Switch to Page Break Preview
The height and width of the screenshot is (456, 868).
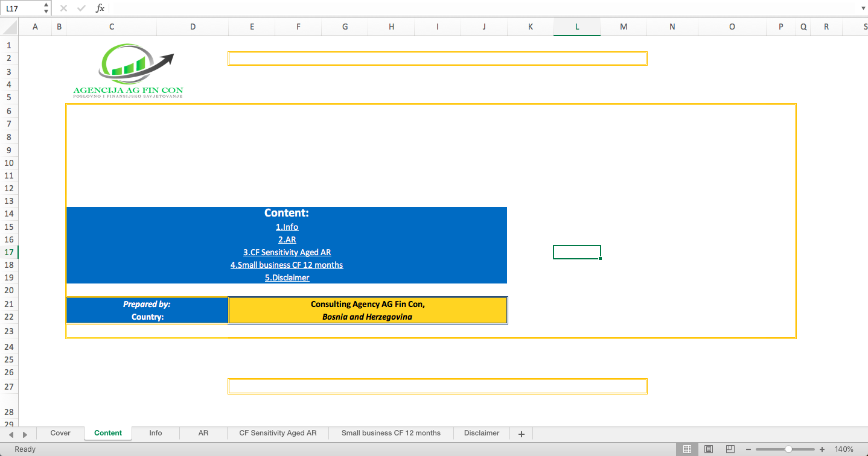tap(730, 449)
